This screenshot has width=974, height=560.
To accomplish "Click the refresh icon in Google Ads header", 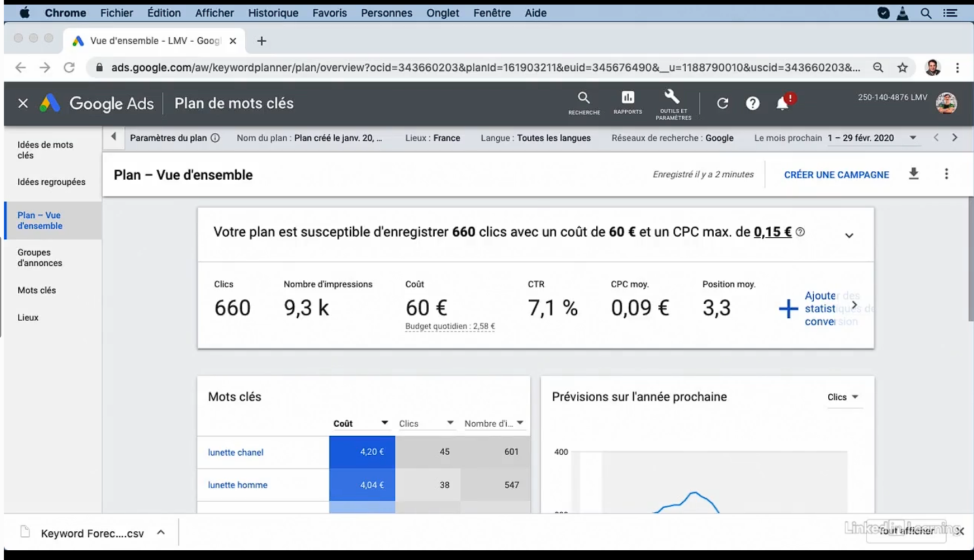I will pyautogui.click(x=722, y=103).
